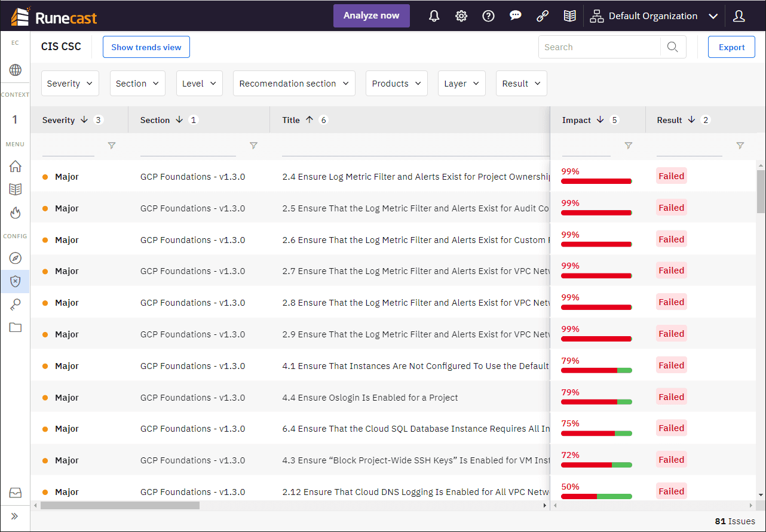The height and width of the screenshot is (532, 766).
Task: Click GCP Foundations - v1.3.0 on row 2.7
Action: pyautogui.click(x=192, y=271)
